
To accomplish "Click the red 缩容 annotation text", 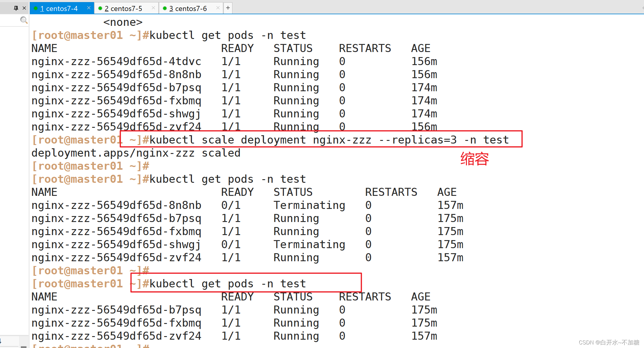I will pos(474,159).
